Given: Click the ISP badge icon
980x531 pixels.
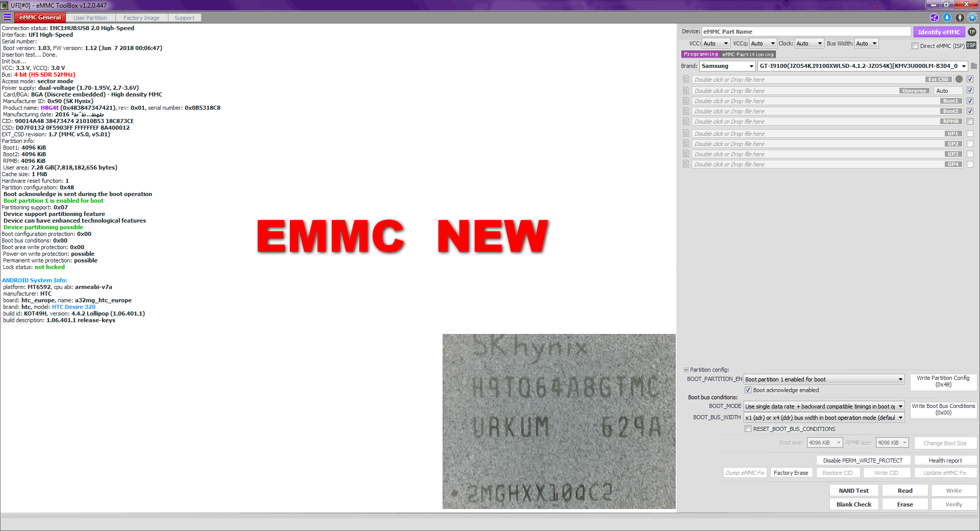Looking at the screenshot, I should tap(971, 45).
